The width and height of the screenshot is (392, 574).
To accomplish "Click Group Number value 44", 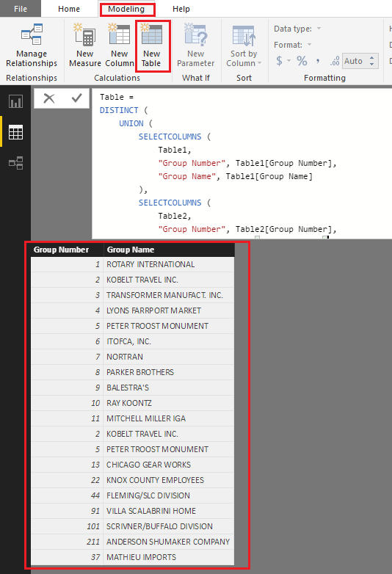I will 67,495.
